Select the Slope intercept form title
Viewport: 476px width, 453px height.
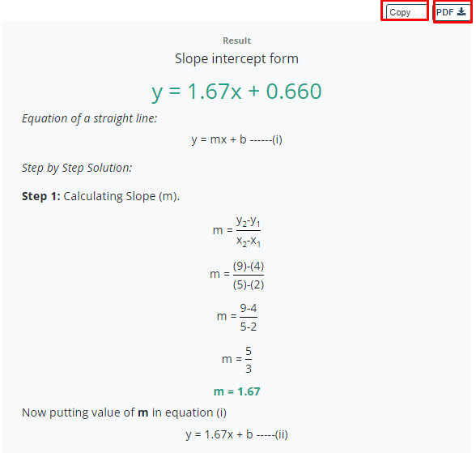click(x=236, y=58)
